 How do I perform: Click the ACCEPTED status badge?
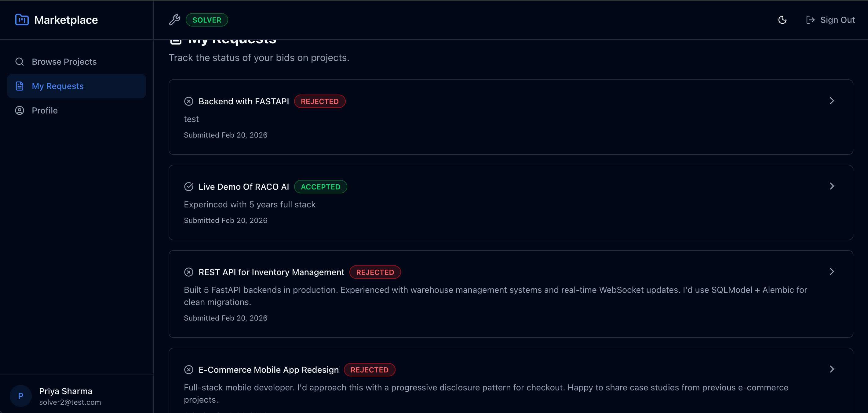coord(320,187)
